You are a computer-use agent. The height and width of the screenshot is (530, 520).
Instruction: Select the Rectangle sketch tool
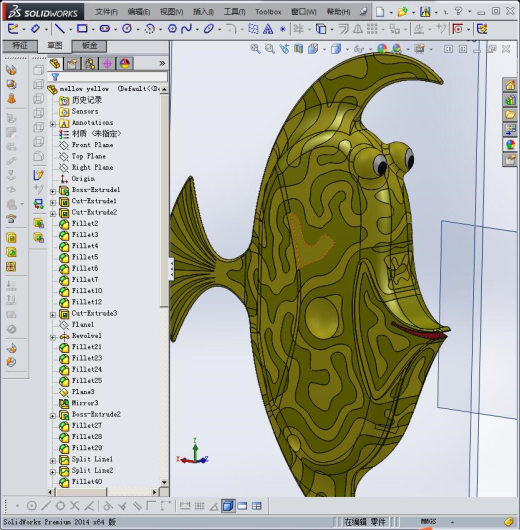[x=82, y=29]
